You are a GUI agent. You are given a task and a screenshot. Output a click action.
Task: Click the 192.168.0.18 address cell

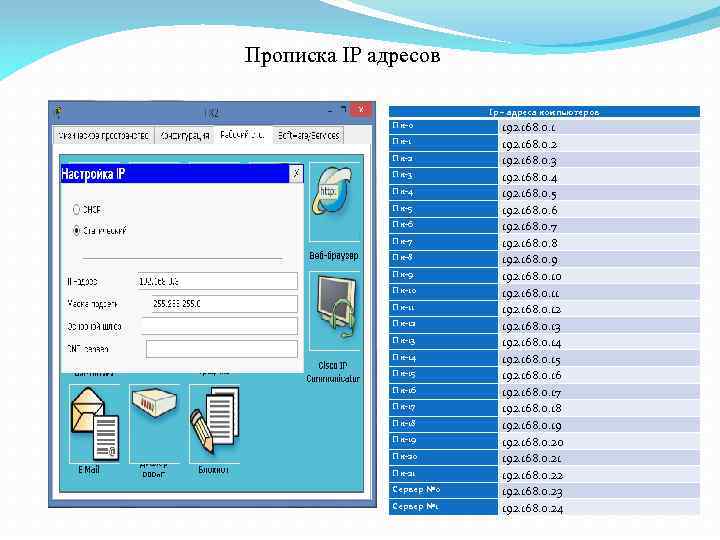click(x=599, y=408)
